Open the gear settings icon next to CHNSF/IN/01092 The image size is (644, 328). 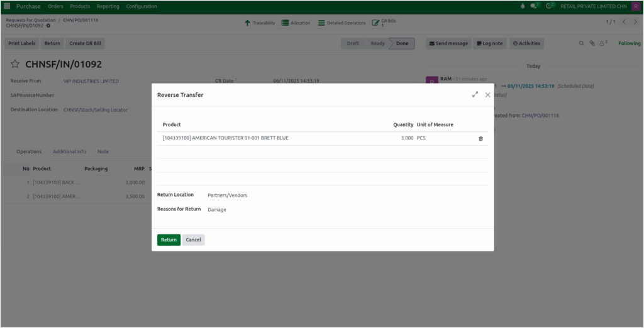(48, 26)
